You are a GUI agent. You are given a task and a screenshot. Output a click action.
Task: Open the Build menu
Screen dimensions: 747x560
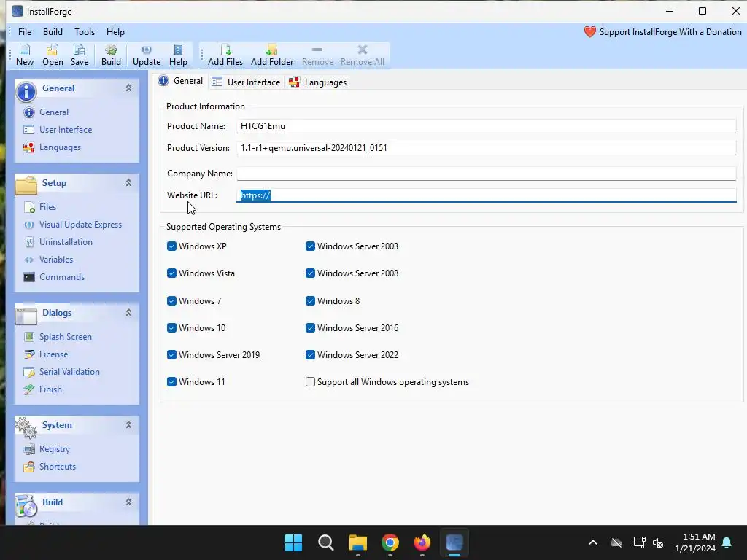[53, 32]
